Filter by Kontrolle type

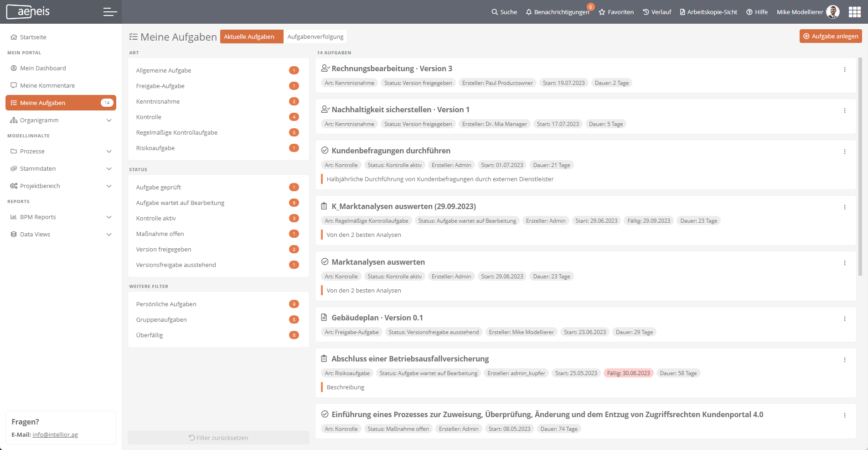(x=218, y=117)
